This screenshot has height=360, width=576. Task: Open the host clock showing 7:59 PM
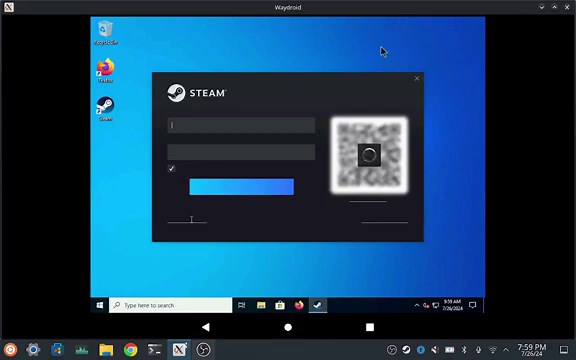pos(532,350)
